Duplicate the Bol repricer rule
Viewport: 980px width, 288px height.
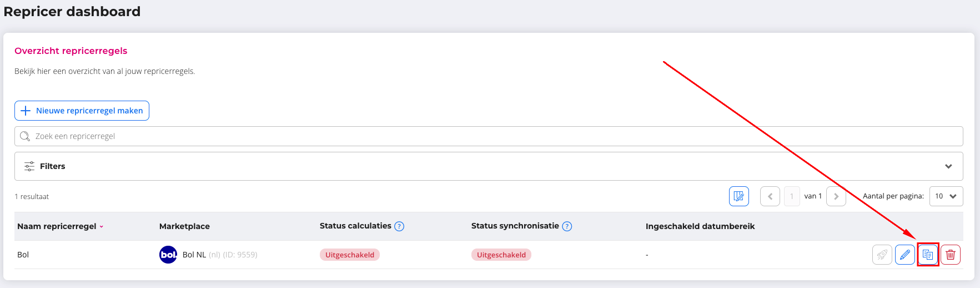coord(927,255)
